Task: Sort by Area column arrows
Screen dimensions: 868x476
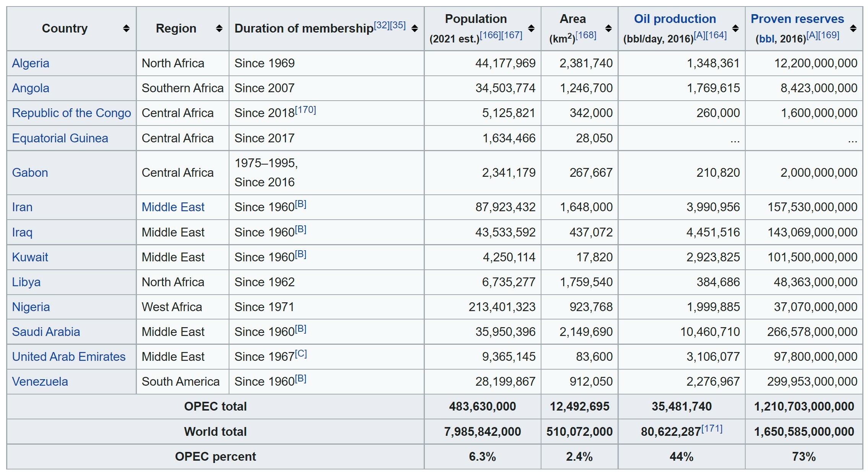Action: tap(608, 28)
